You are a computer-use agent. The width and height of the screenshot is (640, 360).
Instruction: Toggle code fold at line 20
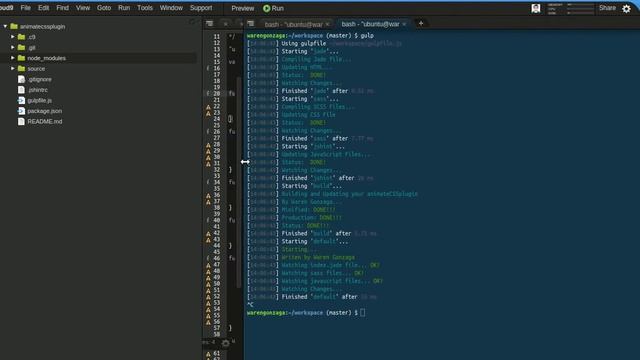coord(208,93)
